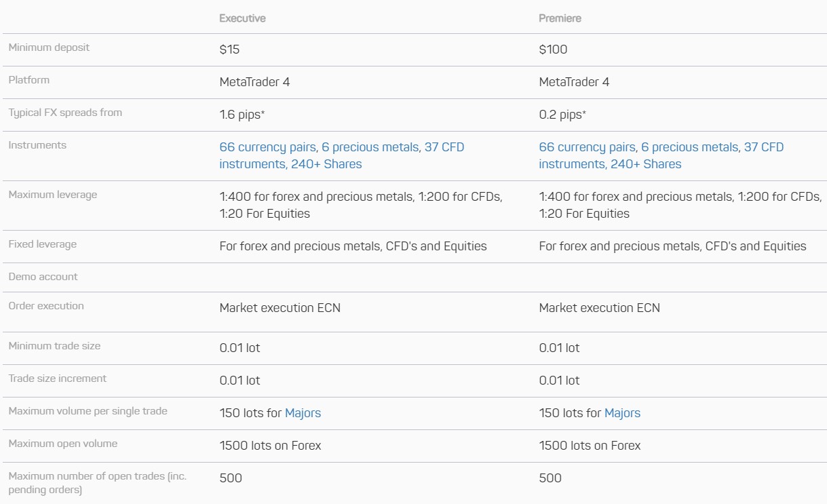Click the Minimum trade size row label

coord(54,346)
